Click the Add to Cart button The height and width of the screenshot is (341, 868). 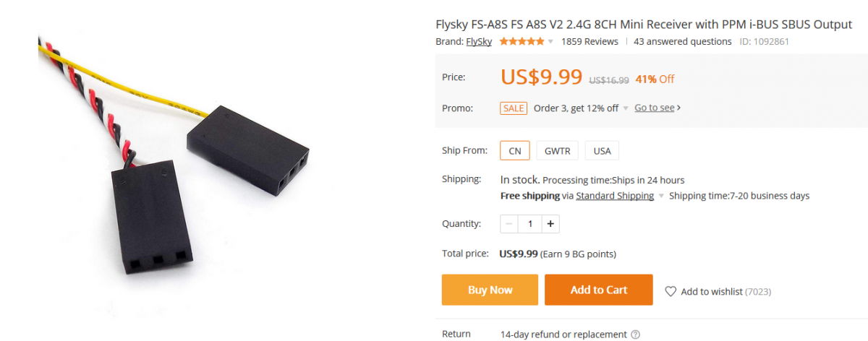599,290
